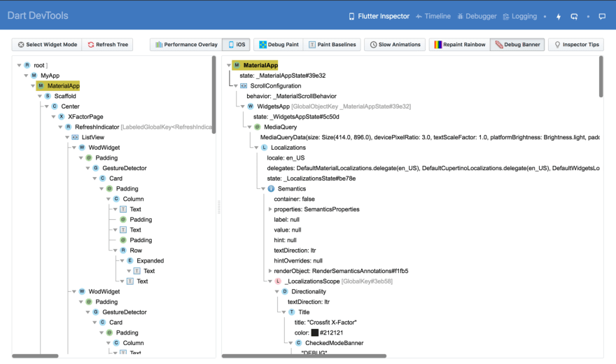Toggle the Debug Banner
The image size is (616, 364).
(x=517, y=44)
